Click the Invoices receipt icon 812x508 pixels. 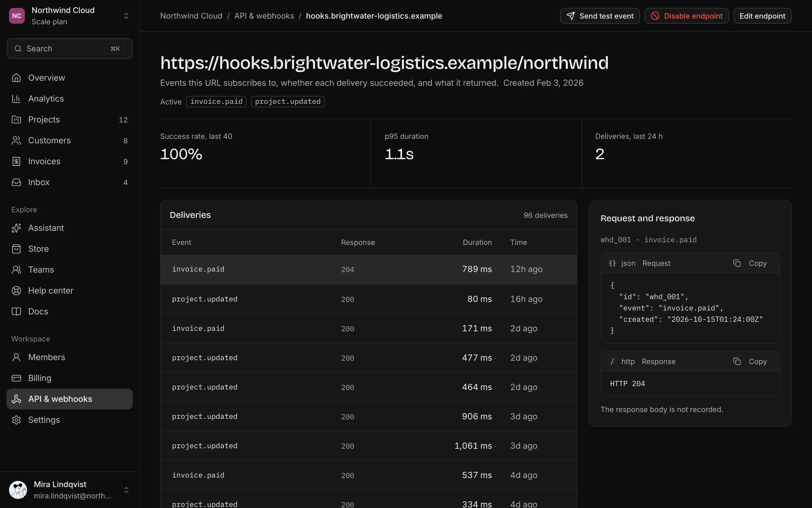click(16, 161)
